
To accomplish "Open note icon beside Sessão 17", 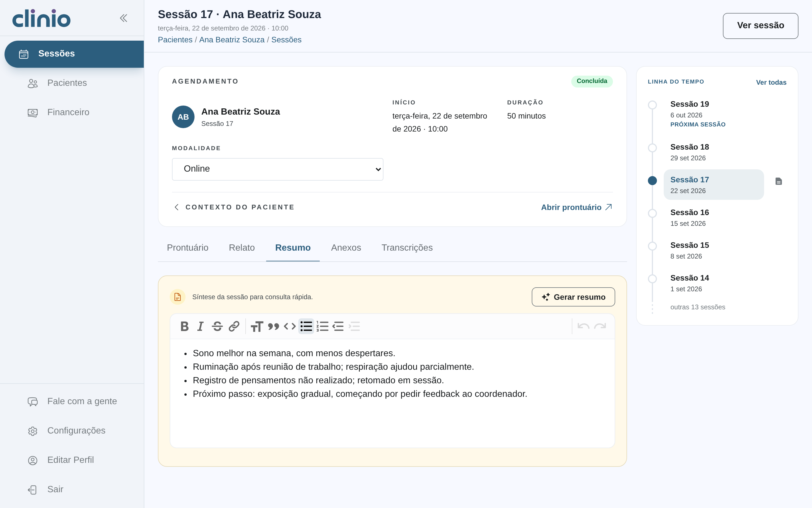I will pyautogui.click(x=779, y=181).
